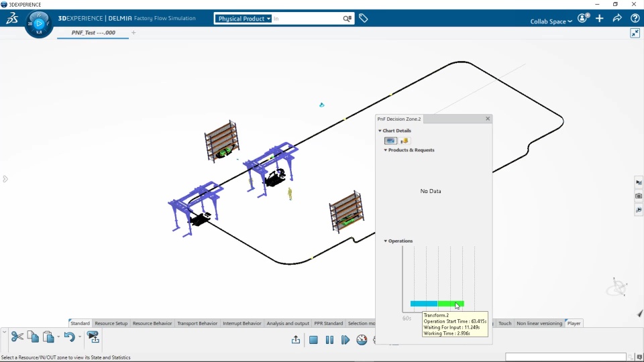Collapse the Operations section

[385, 241]
